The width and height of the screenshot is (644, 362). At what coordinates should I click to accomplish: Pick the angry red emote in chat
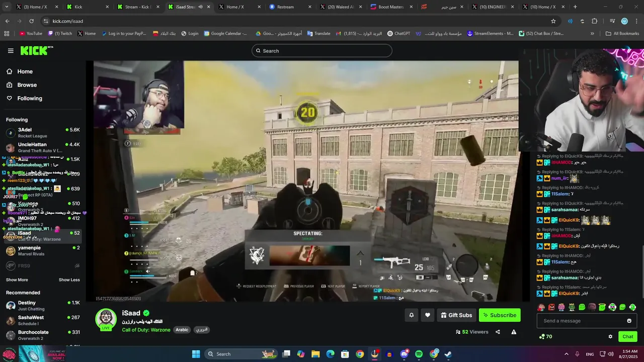551,307
